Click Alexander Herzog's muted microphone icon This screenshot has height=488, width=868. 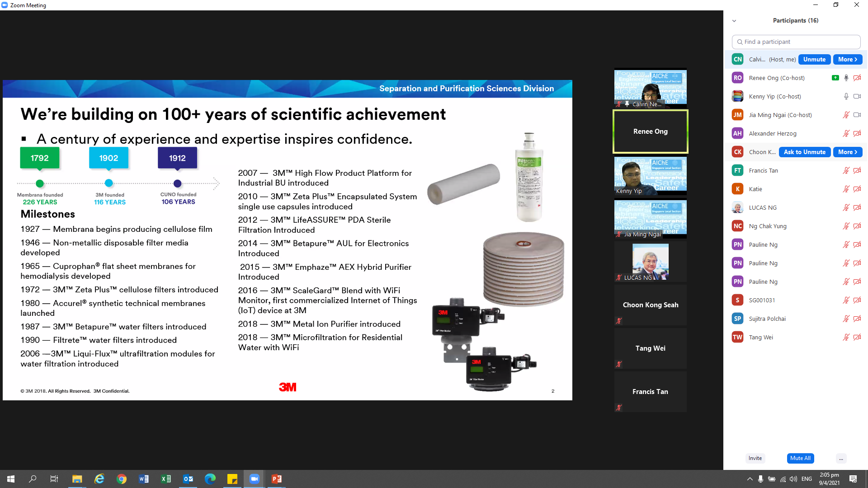click(846, 133)
